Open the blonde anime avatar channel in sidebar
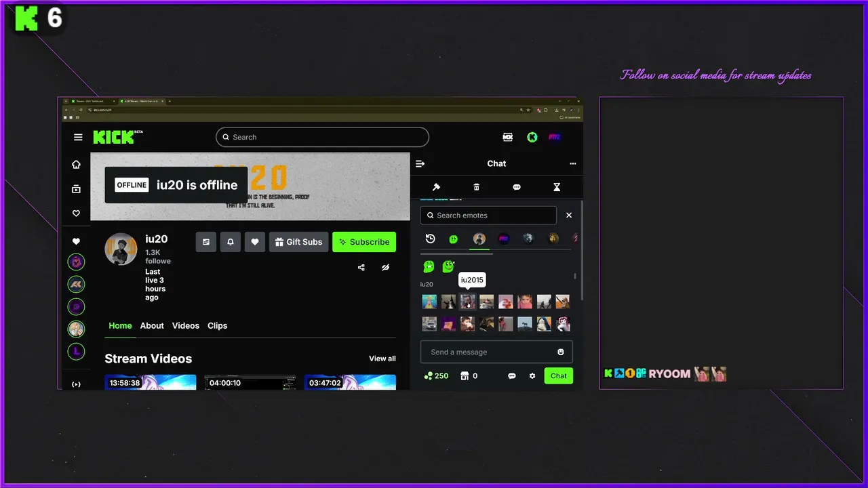This screenshot has width=868, height=488. point(76,329)
